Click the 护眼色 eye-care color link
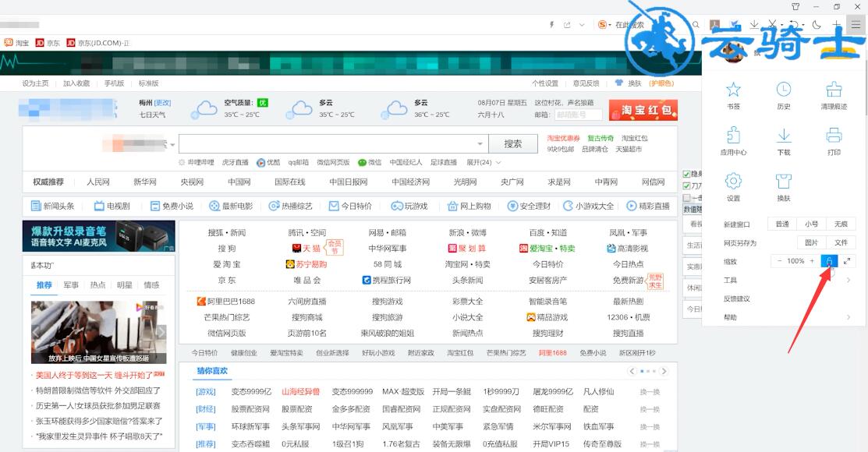Viewport: 868px width, 452px height. (x=661, y=83)
